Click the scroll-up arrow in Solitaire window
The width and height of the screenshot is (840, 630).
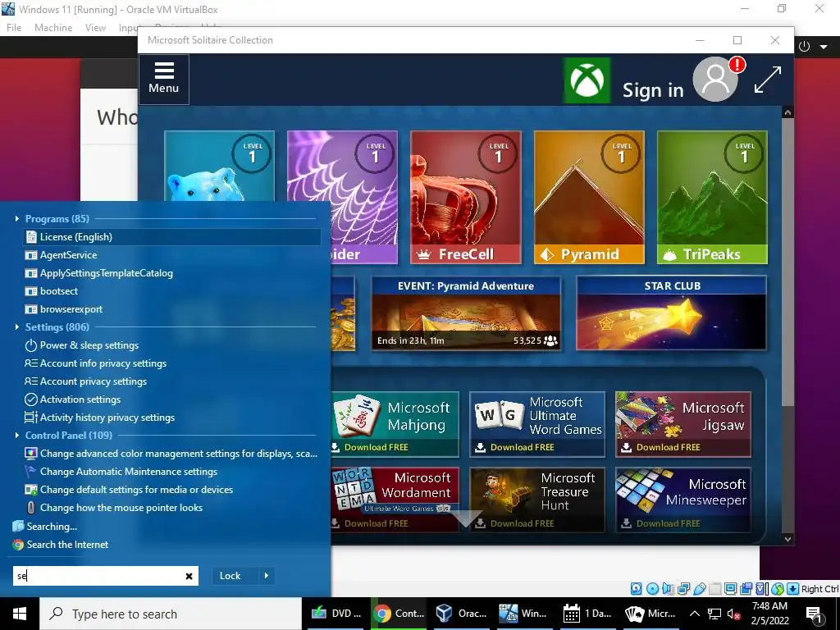click(x=787, y=112)
